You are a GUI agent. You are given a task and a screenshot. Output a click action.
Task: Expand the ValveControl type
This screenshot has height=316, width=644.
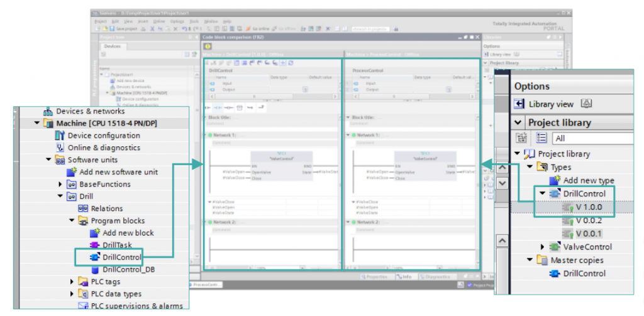(543, 247)
